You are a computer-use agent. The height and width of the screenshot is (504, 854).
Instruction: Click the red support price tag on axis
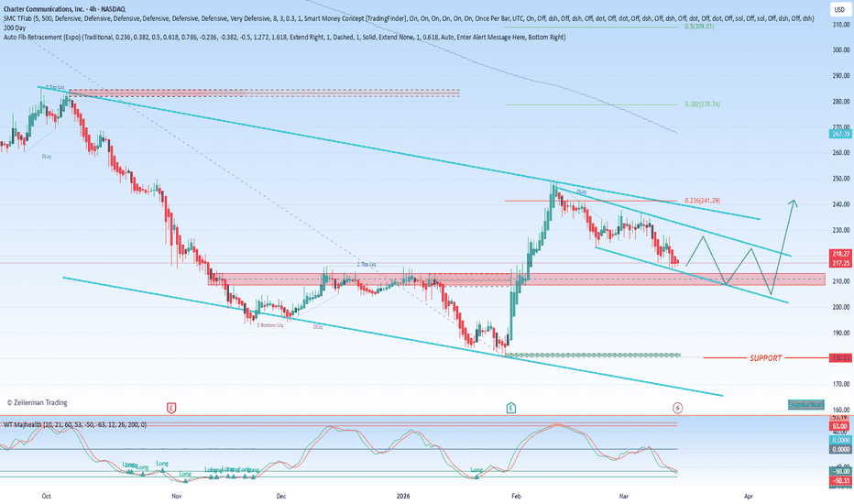[841, 358]
